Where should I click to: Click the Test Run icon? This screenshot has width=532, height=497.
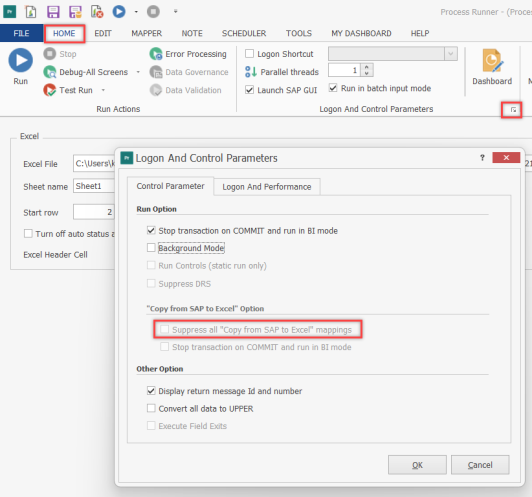click(50, 90)
